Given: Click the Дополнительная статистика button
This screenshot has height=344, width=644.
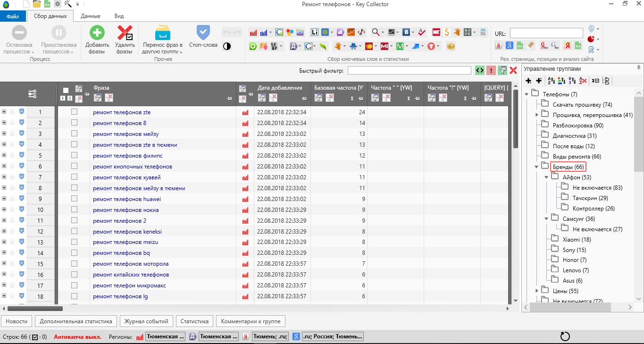Looking at the screenshot, I should (76, 321).
